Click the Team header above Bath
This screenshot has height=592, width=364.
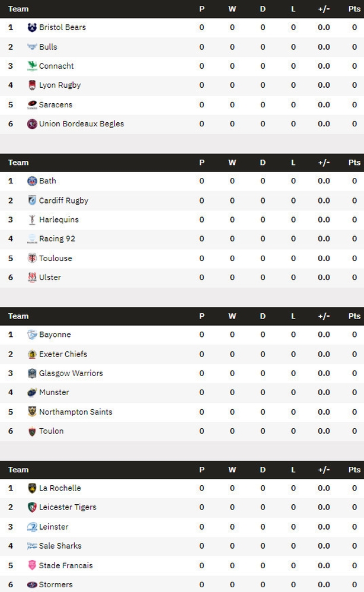(x=18, y=163)
